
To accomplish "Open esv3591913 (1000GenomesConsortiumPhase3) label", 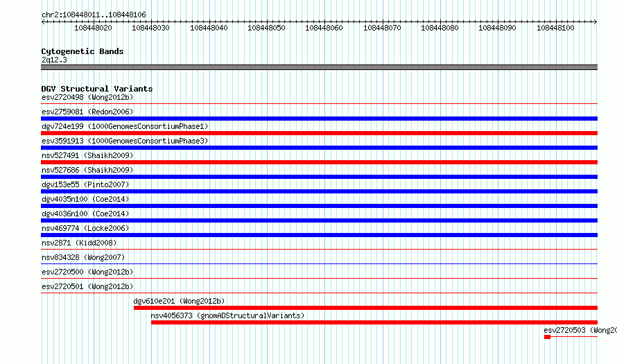I will click(125, 141).
